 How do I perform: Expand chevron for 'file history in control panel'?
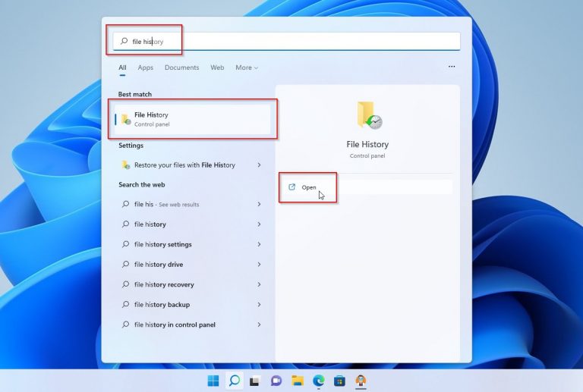pyautogui.click(x=259, y=325)
